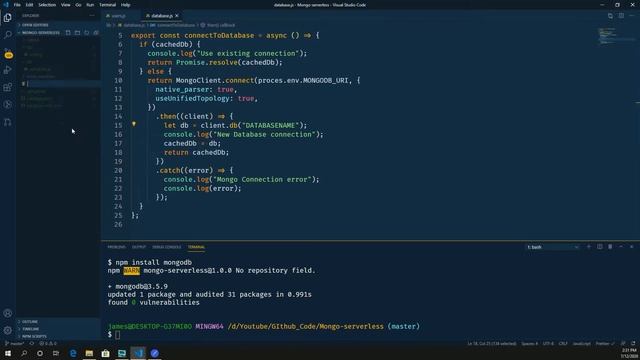The image size is (640, 360).
Task: Open the Manage gear icon
Action: coord(8,330)
